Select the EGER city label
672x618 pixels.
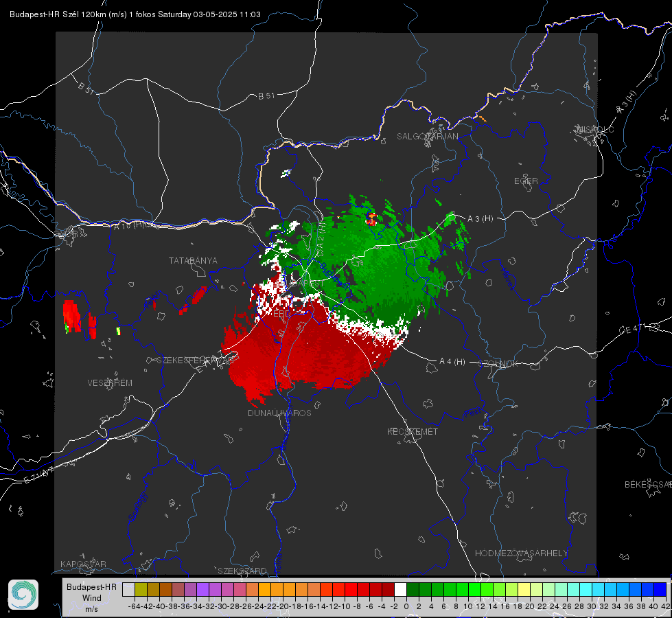526,181
